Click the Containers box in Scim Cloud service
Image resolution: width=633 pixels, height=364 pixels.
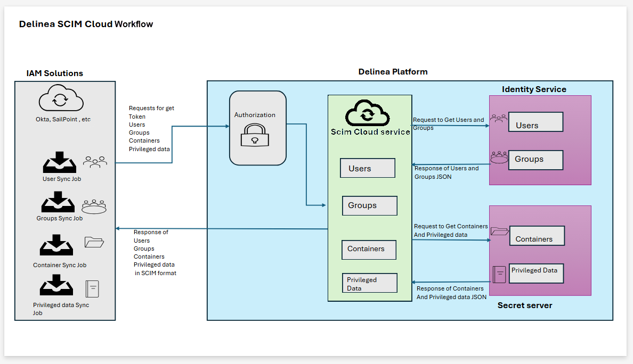[369, 249]
